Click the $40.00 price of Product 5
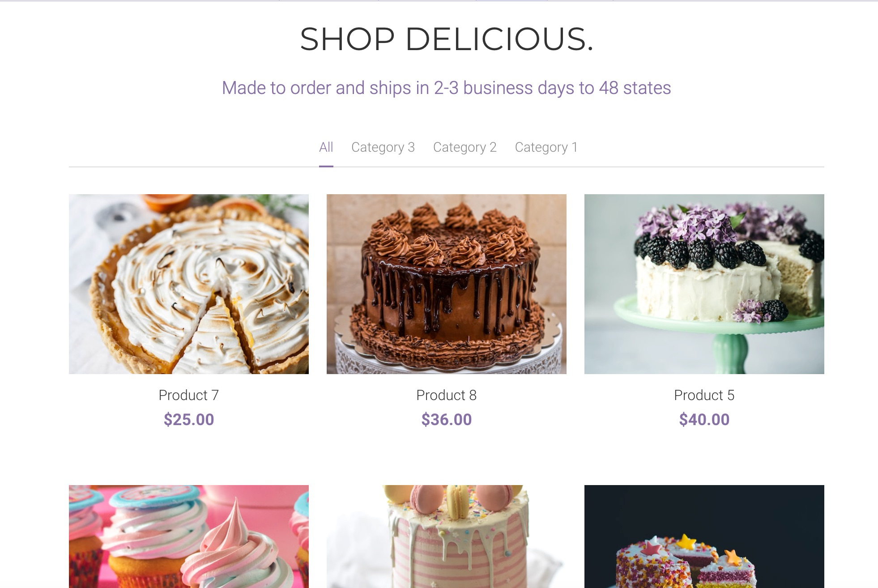Viewport: 878px width, 588px height. 704,420
